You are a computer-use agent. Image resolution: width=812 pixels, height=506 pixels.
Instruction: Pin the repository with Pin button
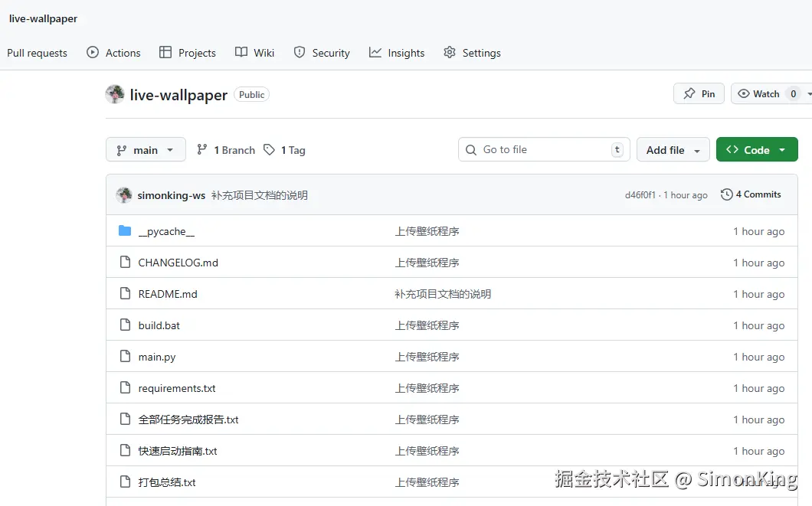click(699, 93)
